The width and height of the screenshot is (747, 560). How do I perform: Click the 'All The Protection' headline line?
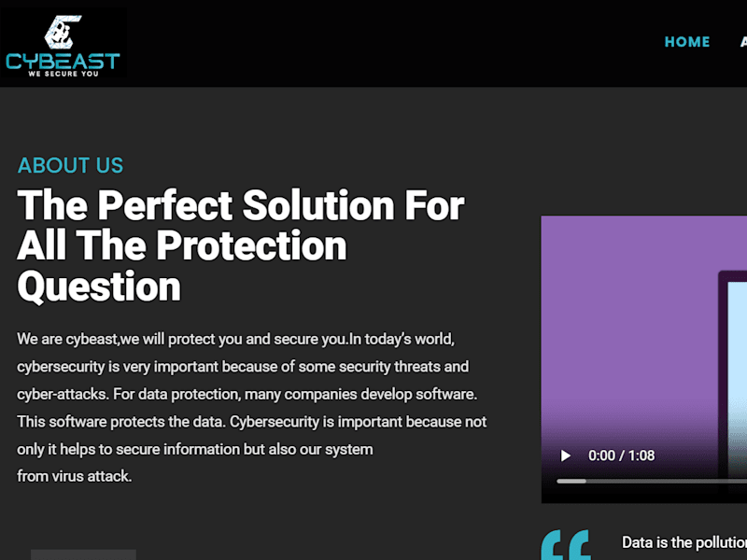tap(182, 245)
